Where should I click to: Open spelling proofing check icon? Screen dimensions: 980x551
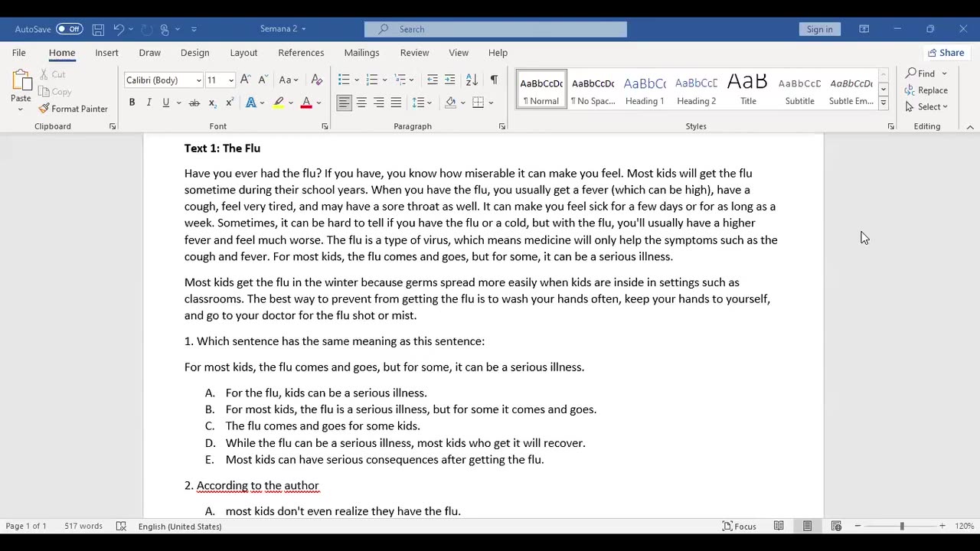pos(121,526)
